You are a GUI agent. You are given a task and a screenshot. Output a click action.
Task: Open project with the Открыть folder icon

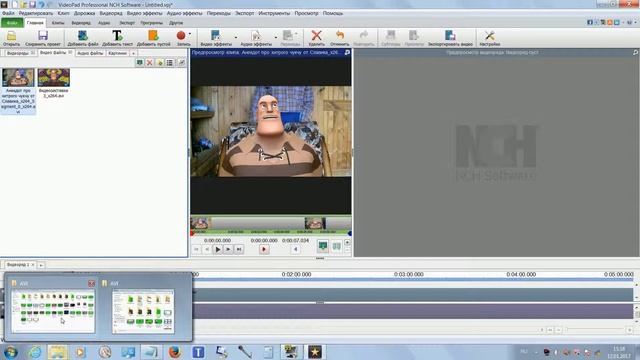click(11, 38)
